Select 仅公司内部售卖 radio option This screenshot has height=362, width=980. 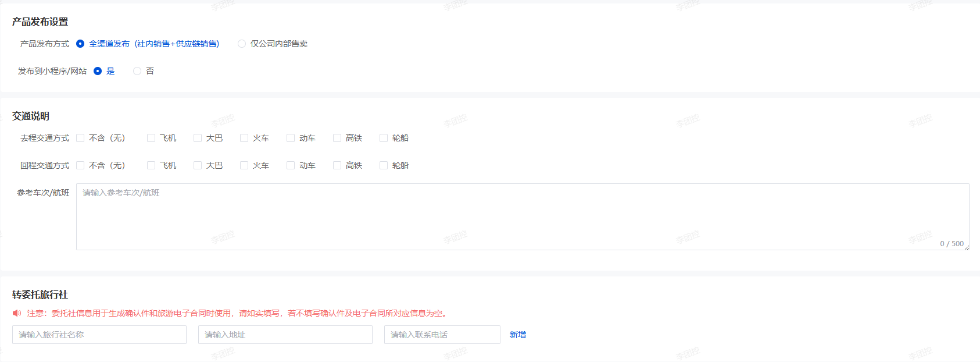tap(242, 44)
